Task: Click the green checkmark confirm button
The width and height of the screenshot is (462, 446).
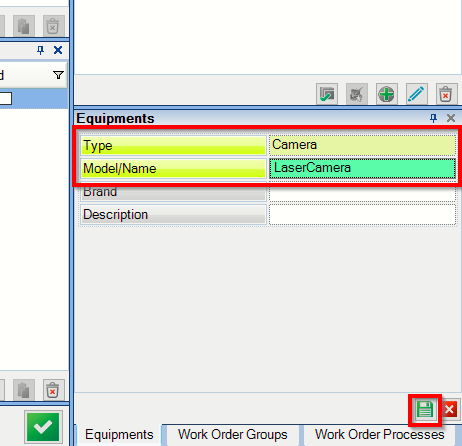Action: click(x=43, y=427)
